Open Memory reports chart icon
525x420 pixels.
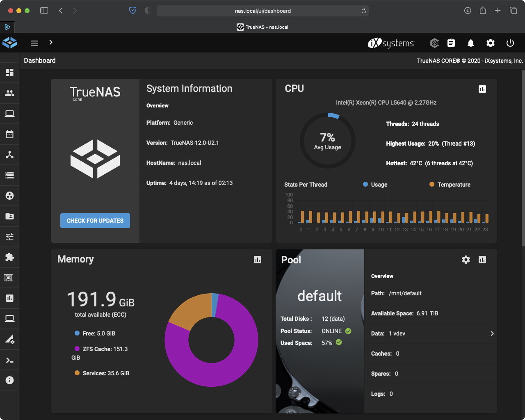(258, 260)
